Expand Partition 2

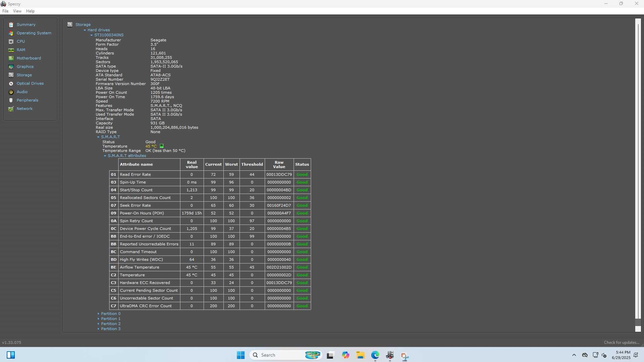tap(98, 324)
